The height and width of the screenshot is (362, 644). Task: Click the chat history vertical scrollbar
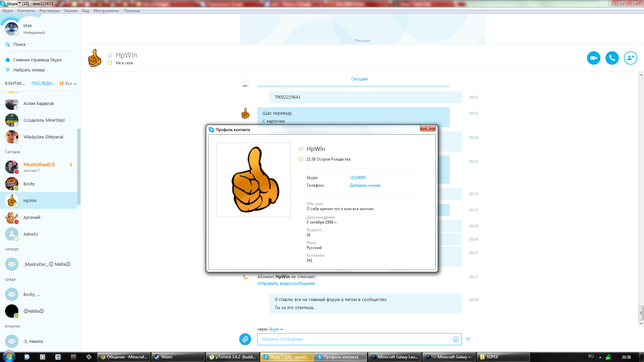[x=641, y=313]
